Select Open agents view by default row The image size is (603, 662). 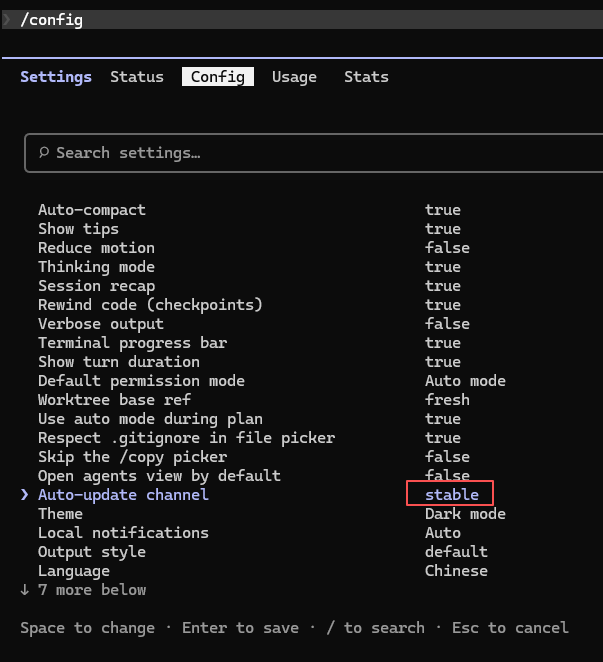pos(253,476)
